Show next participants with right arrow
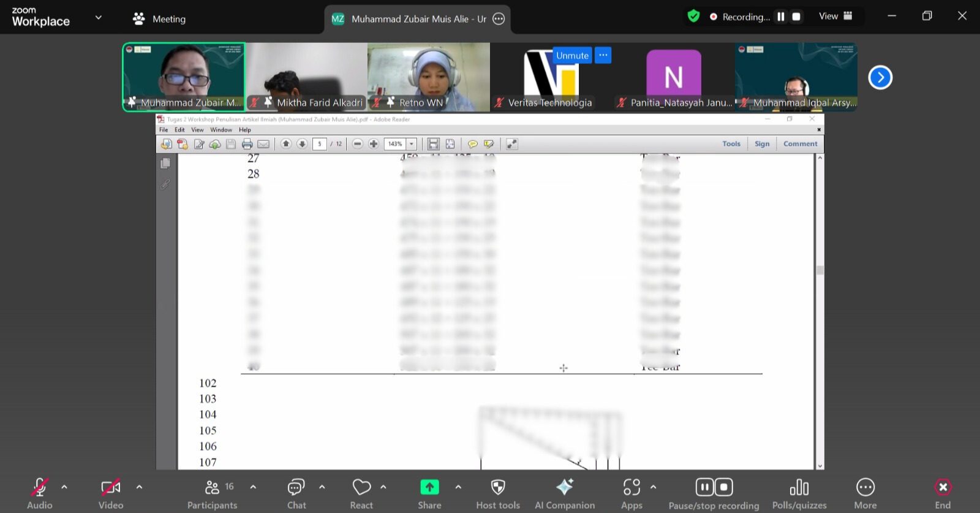This screenshot has height=513, width=980. [880, 77]
